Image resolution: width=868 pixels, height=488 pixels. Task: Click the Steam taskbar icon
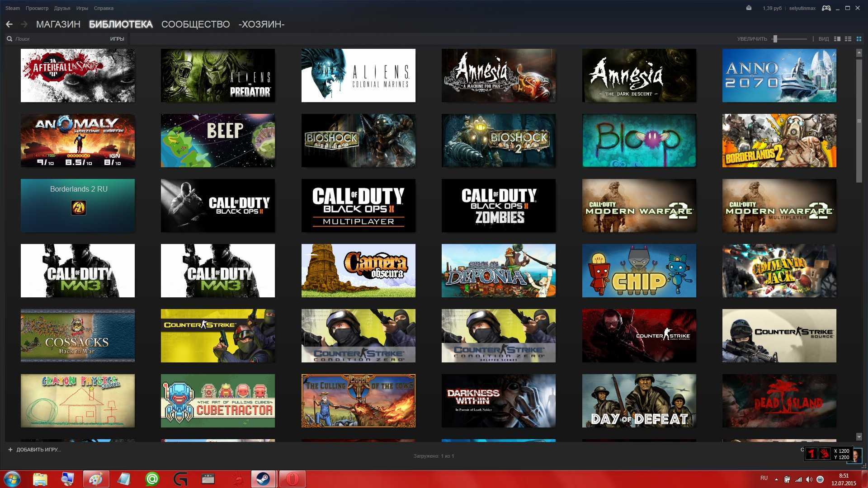click(263, 479)
